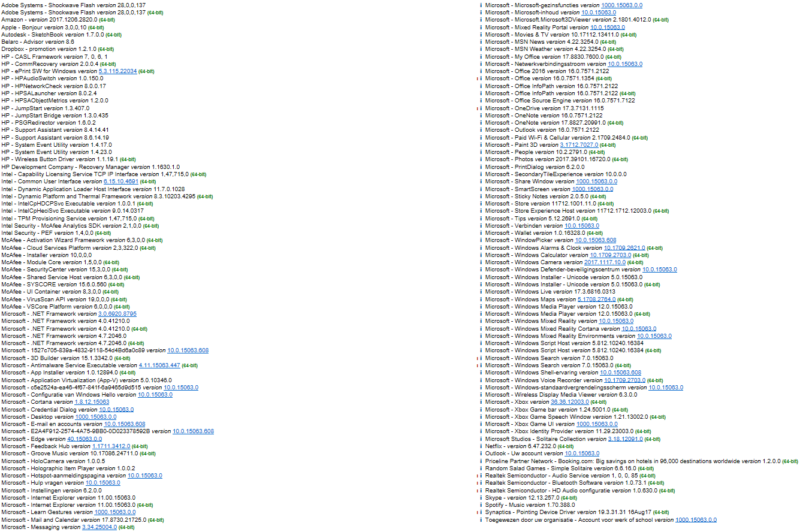Open SmartScreen version link
This screenshot has width=806, height=532.
tap(593, 189)
